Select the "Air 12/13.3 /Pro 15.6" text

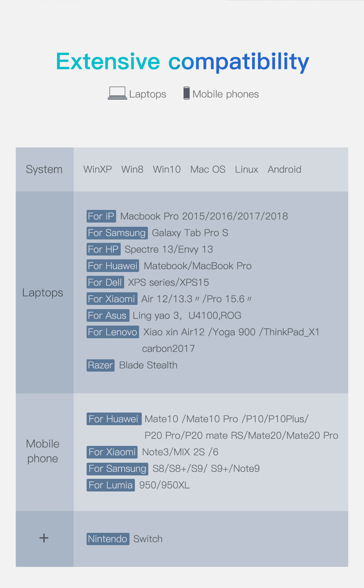[197, 299]
